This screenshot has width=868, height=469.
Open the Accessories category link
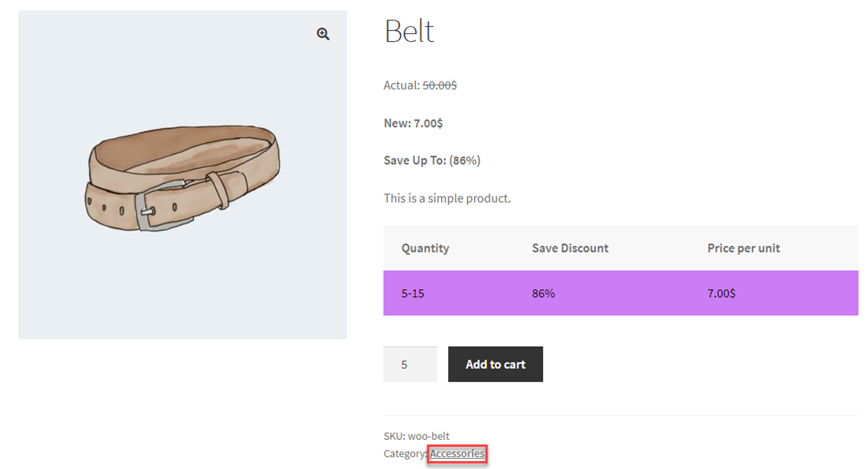pyautogui.click(x=457, y=453)
